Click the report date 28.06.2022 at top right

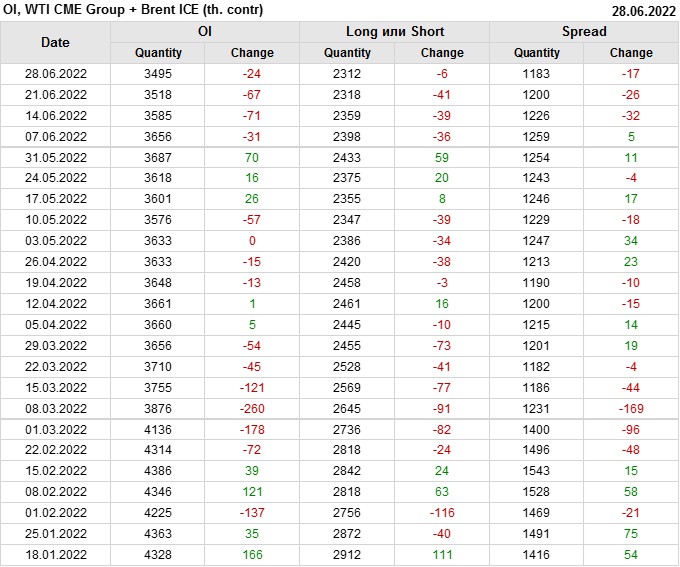point(642,11)
